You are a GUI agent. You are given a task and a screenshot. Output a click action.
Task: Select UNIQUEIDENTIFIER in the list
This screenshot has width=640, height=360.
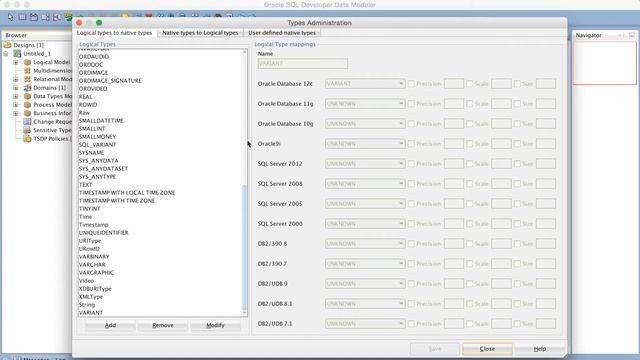(x=104, y=233)
